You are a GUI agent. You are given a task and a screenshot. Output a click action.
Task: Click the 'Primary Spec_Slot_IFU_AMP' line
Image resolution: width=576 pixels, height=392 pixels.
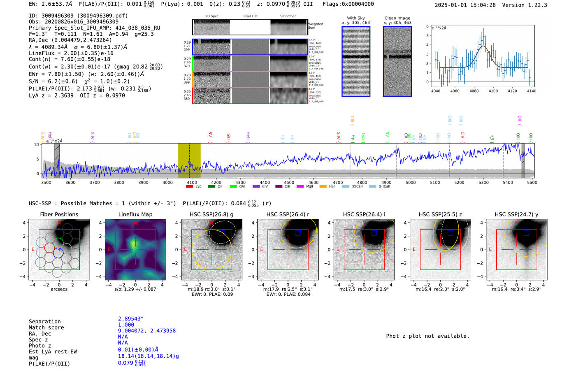click(95, 28)
